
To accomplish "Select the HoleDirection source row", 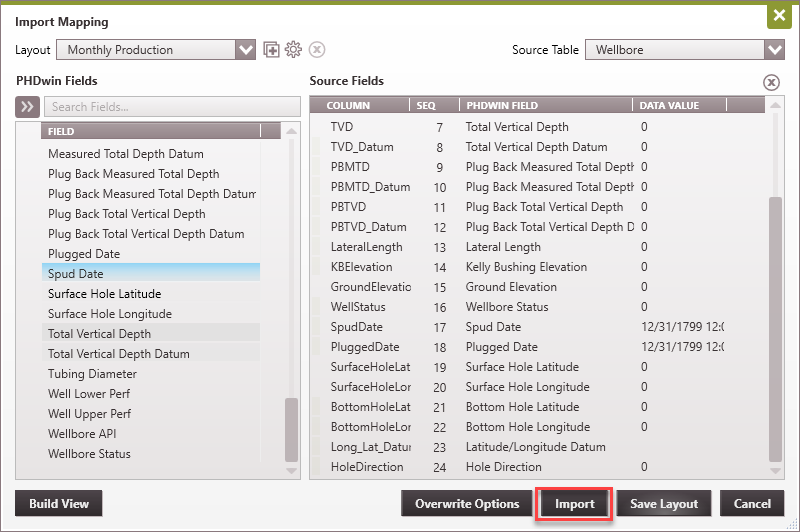I will pos(538,467).
